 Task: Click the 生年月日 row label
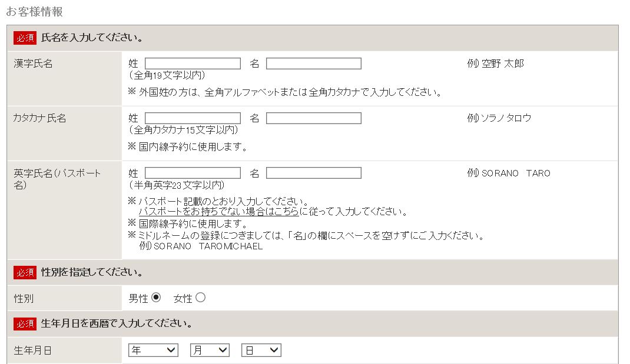coord(33,350)
